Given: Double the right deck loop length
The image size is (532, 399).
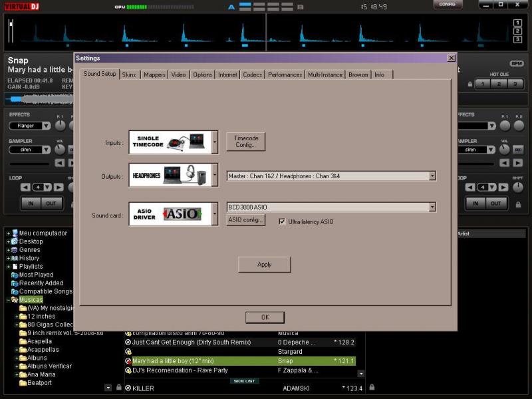Looking at the screenshot, I should pos(503,187).
